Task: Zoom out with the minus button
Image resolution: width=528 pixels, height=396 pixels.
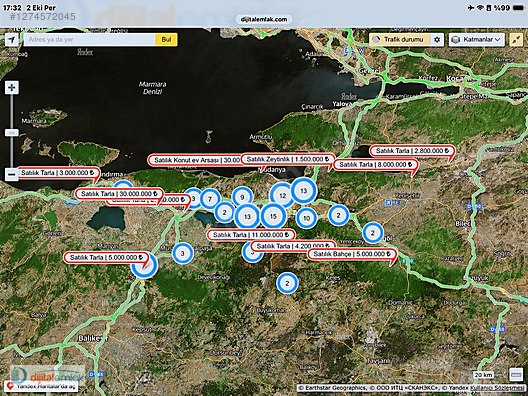Action: coord(12,174)
